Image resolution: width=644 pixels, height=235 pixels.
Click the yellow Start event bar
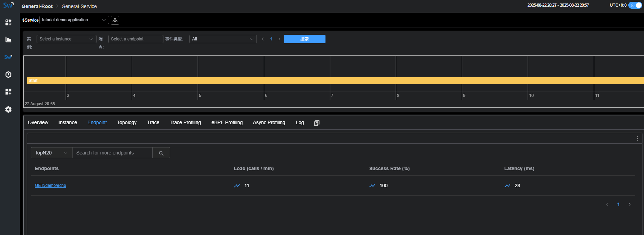[x=335, y=81]
